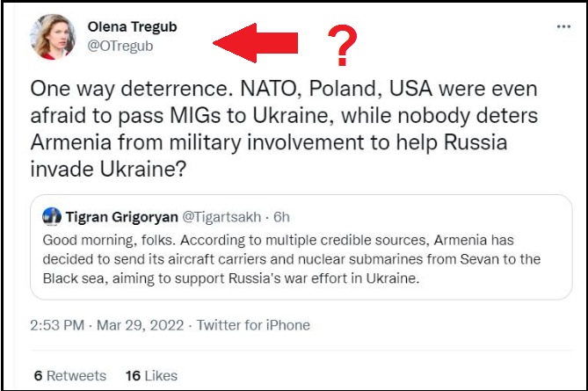588x391 pixels.
Task: Click the main tweet text about deterrence
Action: (284, 128)
